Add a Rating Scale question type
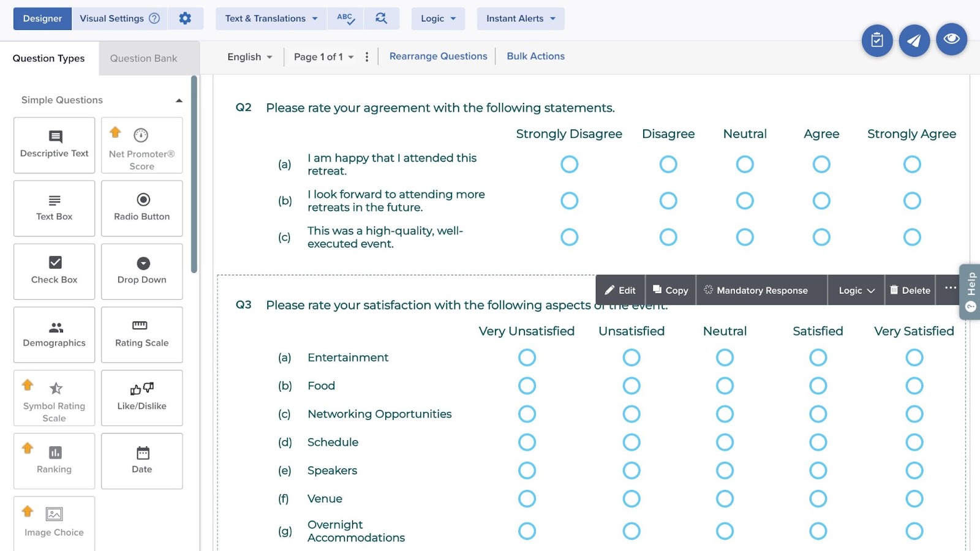 [x=142, y=334]
